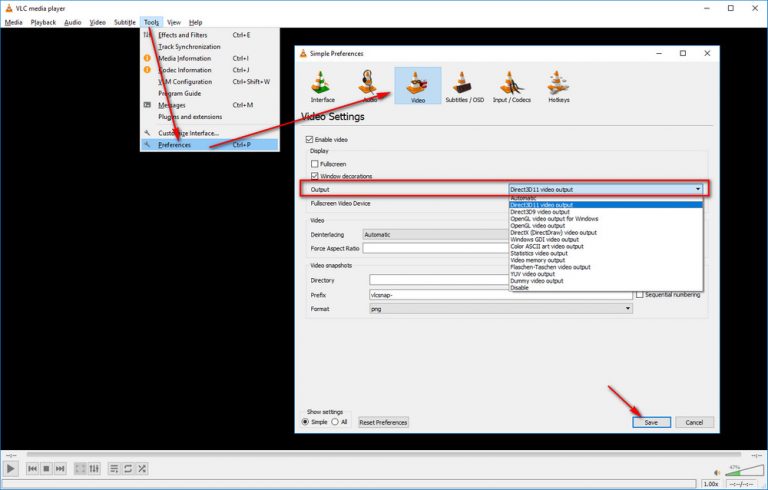Open the snapshot Format png dropdown
This screenshot has width=768, height=490.
(x=501, y=309)
